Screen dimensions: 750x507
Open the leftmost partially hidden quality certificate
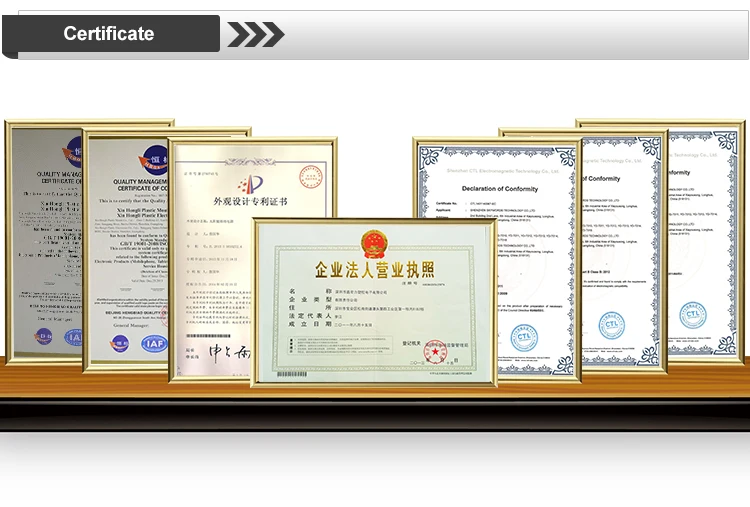click(x=45, y=240)
